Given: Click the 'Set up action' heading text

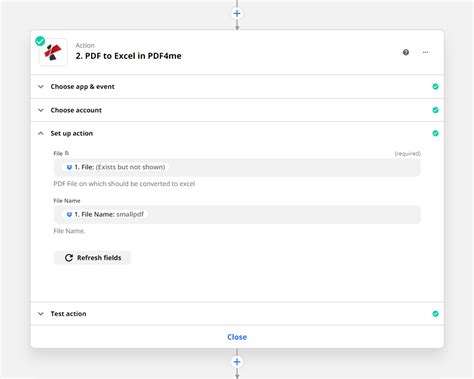Looking at the screenshot, I should 72,133.
